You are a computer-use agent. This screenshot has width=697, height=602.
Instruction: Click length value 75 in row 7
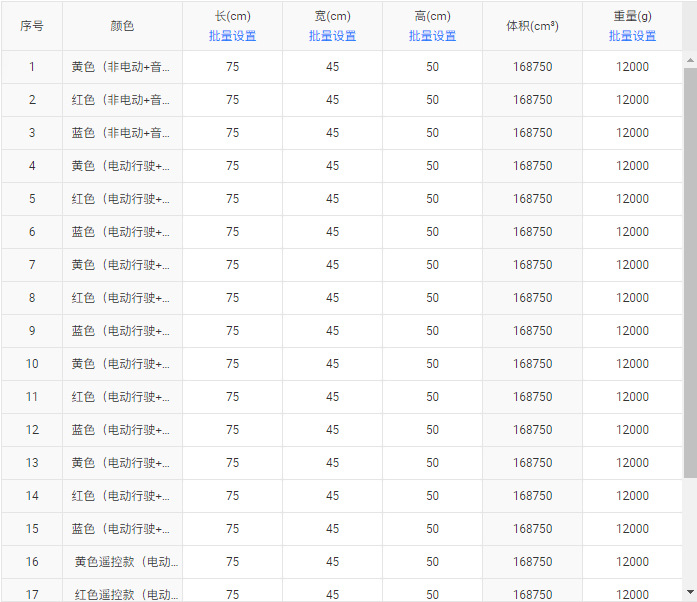232,265
